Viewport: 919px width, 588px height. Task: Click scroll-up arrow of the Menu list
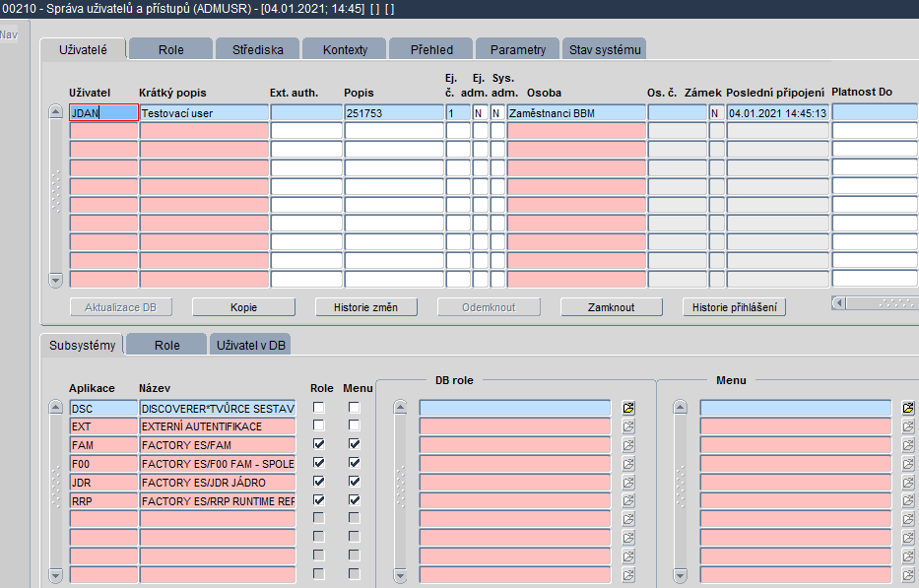tap(681, 407)
